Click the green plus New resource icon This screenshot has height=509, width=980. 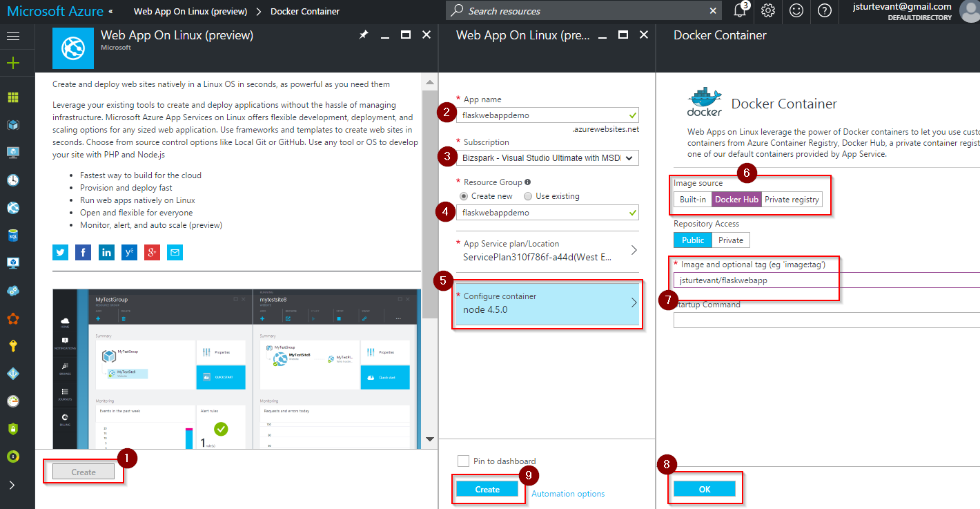tap(13, 64)
